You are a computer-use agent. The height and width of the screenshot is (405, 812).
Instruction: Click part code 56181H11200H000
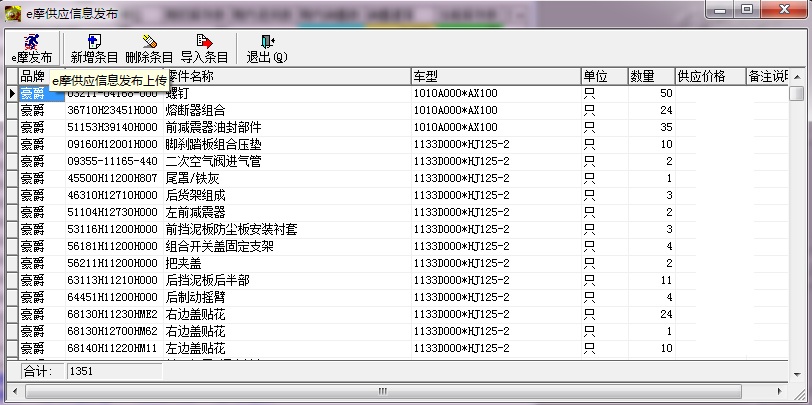pos(112,247)
